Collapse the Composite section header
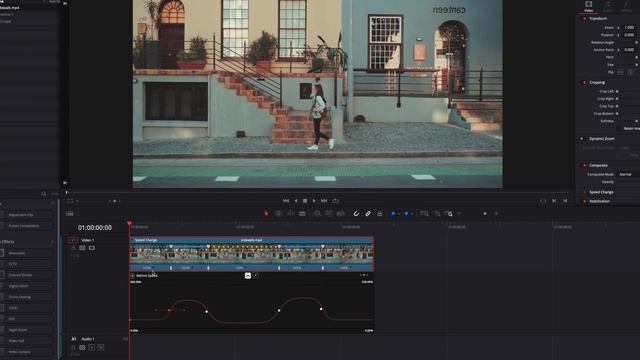Viewport: 640px width, 360px height. 598,165
